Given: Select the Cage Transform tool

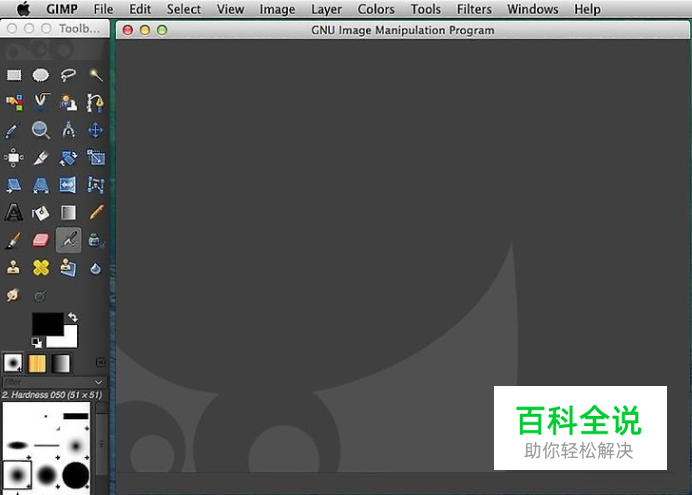Looking at the screenshot, I should pos(95,185).
